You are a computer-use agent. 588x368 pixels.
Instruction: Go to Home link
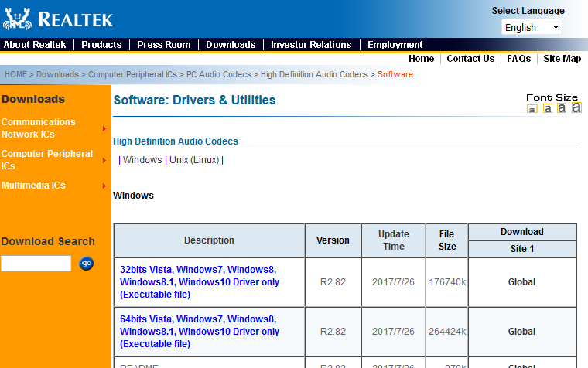(x=421, y=59)
